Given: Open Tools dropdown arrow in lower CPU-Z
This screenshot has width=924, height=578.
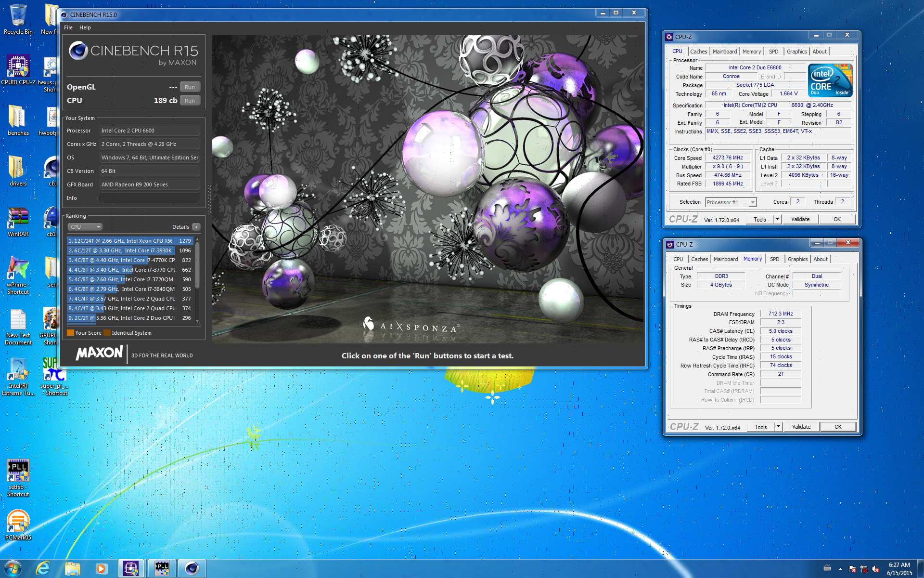Looking at the screenshot, I should 778,427.
